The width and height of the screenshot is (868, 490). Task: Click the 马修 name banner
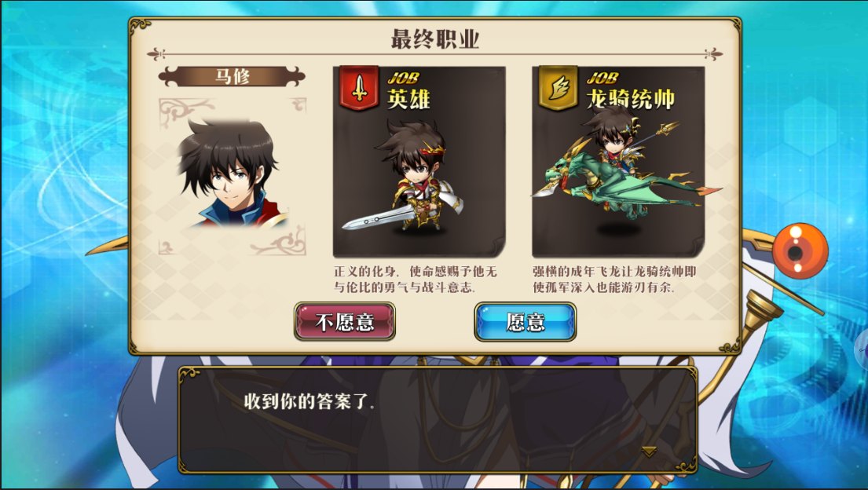[232, 76]
